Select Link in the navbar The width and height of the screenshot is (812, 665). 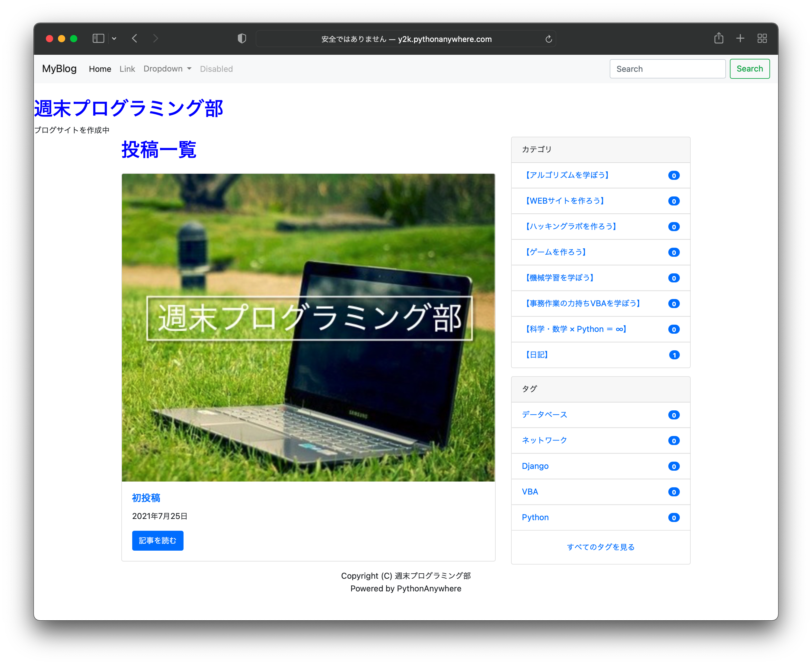pyautogui.click(x=127, y=69)
